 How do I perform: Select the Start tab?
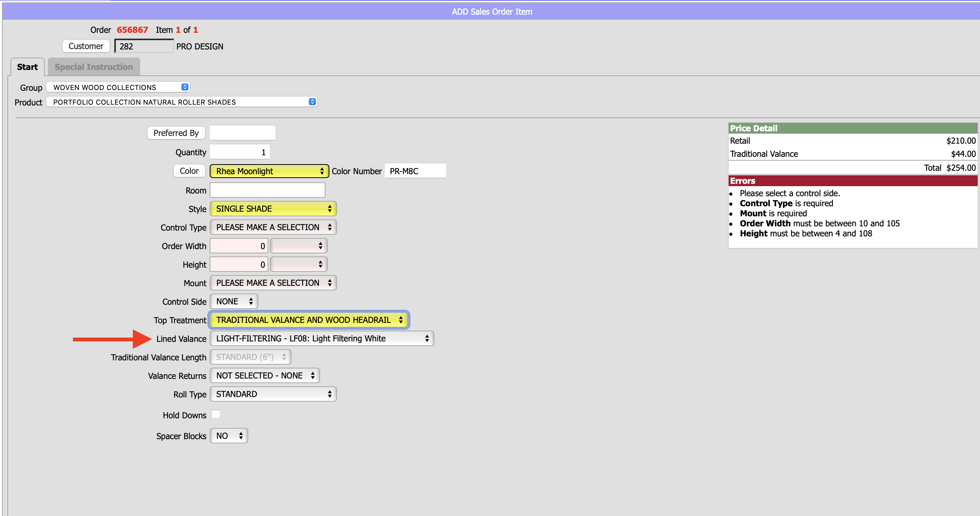coord(27,67)
